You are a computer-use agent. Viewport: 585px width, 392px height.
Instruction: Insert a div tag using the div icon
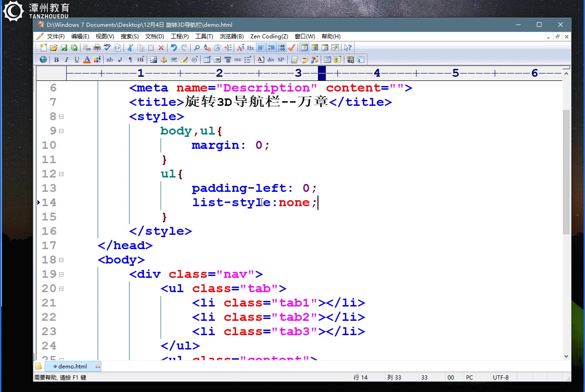point(271,59)
